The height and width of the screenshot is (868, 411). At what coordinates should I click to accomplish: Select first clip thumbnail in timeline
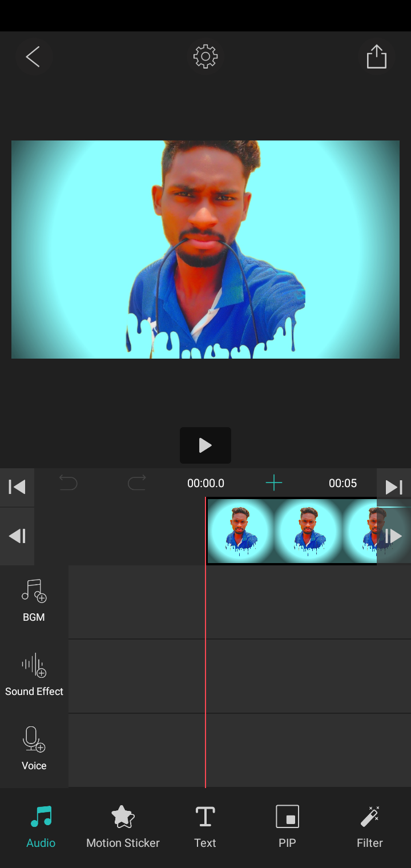click(240, 531)
